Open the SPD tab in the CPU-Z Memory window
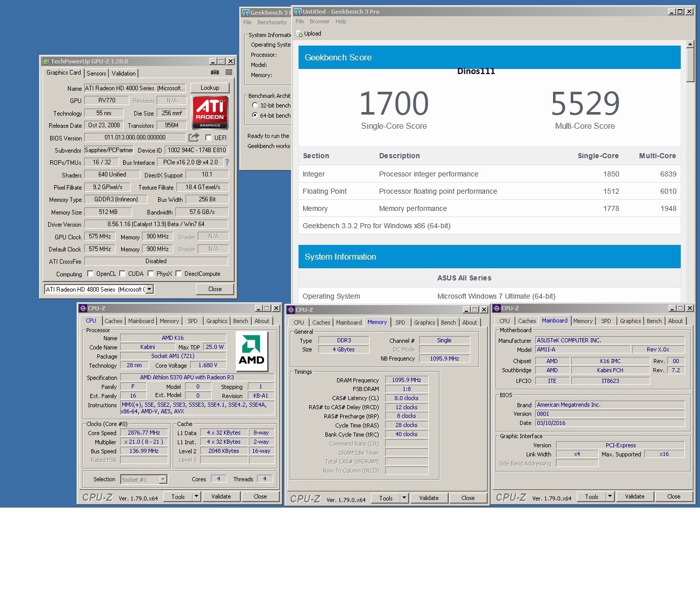The image size is (700, 608). click(x=400, y=323)
